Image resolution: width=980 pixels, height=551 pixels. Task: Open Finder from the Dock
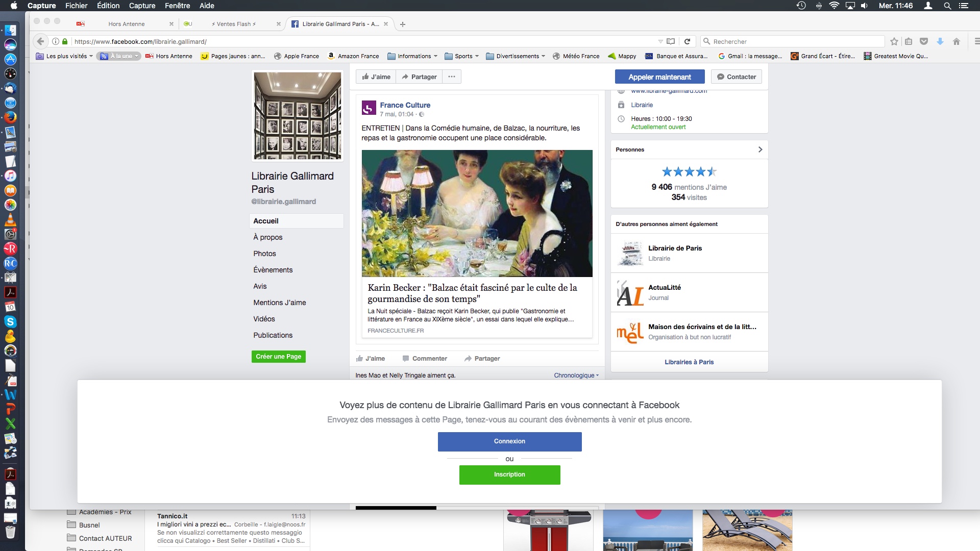(x=10, y=30)
